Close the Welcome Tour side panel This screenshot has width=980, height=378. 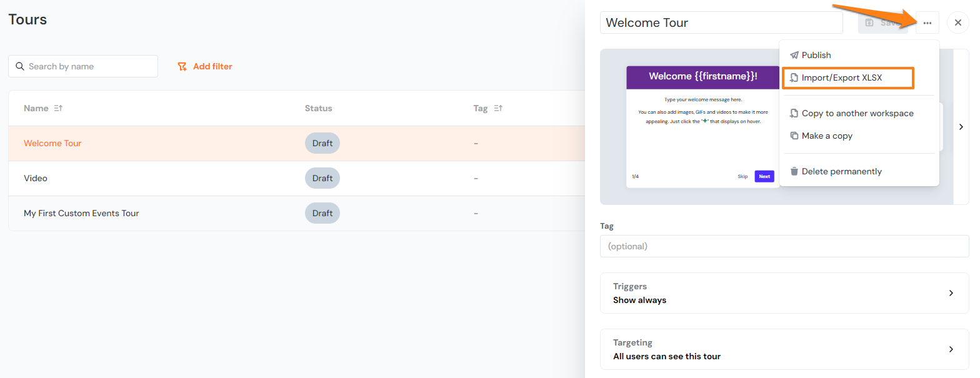coord(957,23)
